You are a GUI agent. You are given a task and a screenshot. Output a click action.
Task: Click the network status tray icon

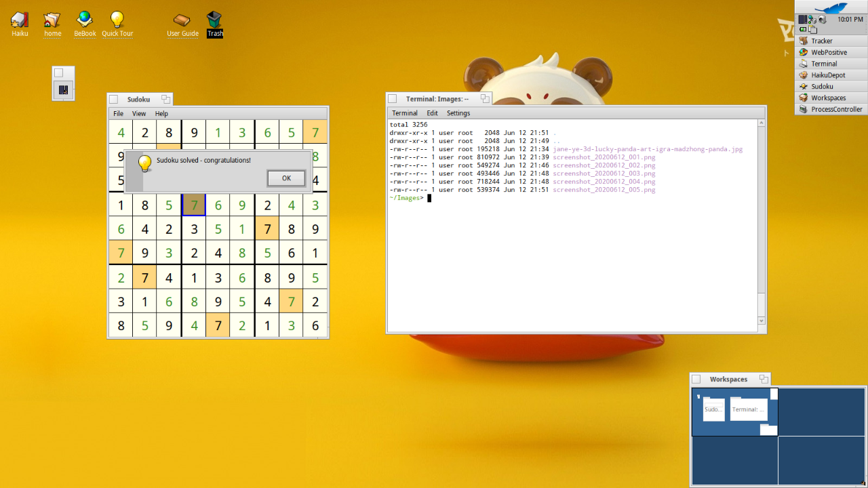pos(812,20)
